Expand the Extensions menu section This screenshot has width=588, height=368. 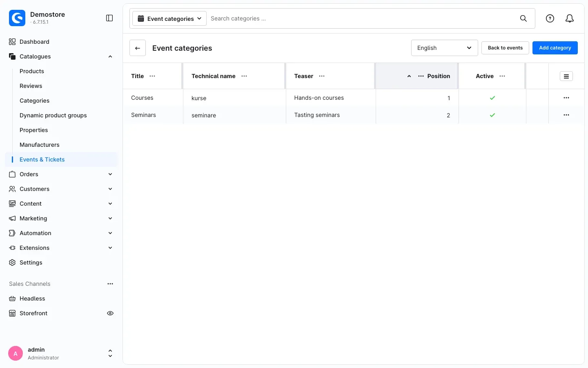(x=110, y=248)
